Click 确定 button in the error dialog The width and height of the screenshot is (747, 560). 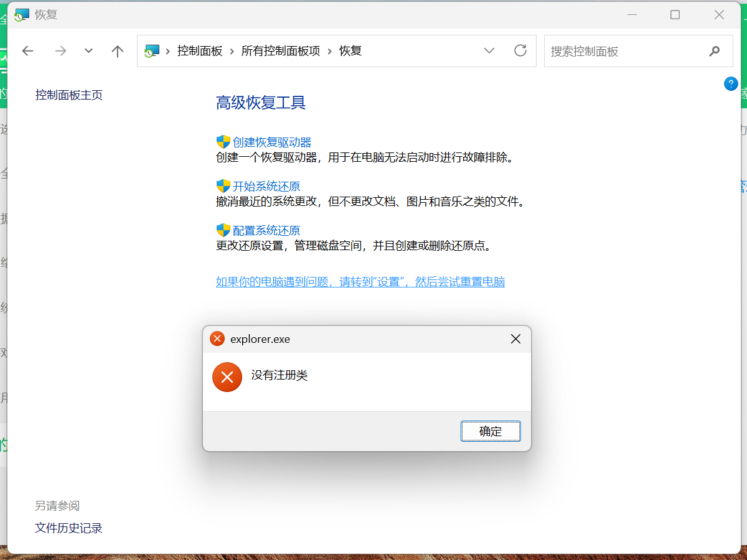click(x=491, y=431)
